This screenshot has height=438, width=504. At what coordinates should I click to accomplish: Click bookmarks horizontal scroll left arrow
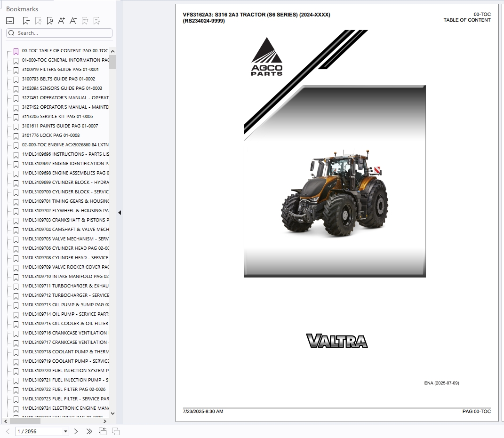click(x=6, y=421)
